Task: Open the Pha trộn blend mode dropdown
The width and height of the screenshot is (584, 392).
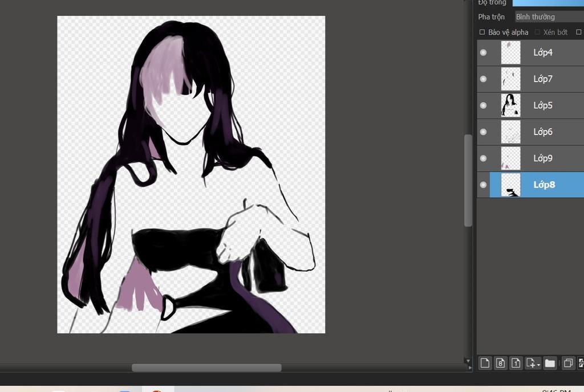Action: tap(549, 17)
